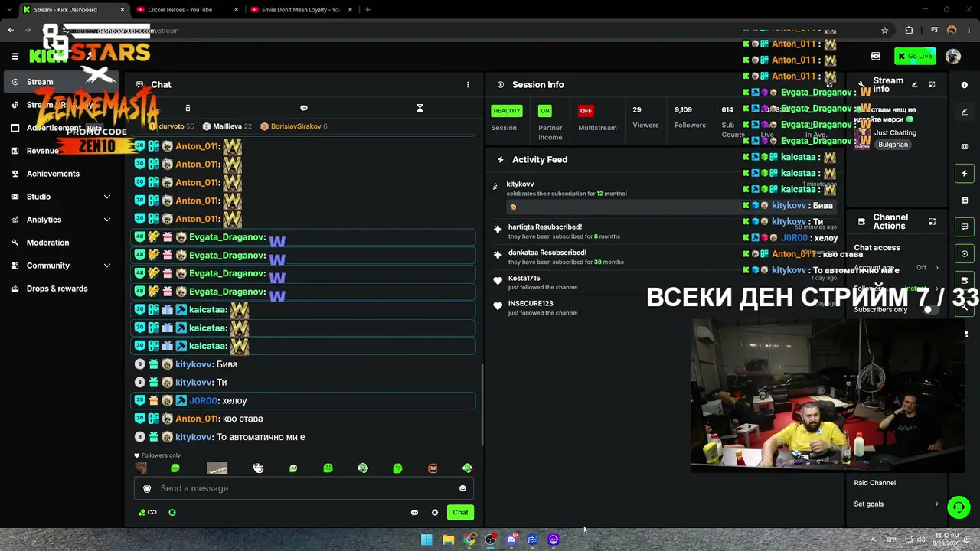The image size is (980, 551).
Task: Open the hamburger menu beside Kick logo
Action: (15, 56)
